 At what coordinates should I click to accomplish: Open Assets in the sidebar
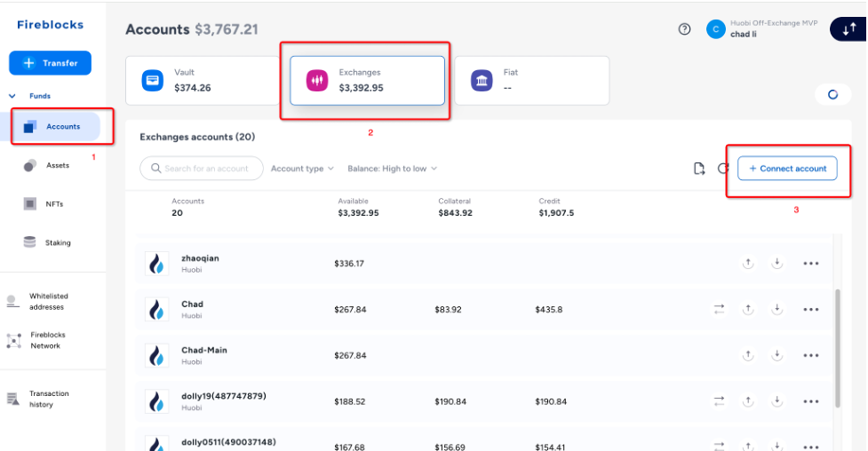click(x=57, y=165)
